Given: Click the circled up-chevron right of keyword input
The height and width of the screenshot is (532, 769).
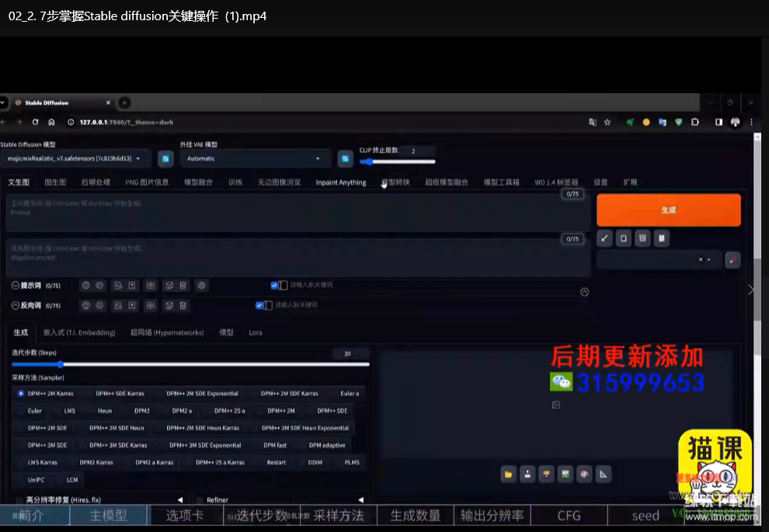Looking at the screenshot, I should coord(585,292).
